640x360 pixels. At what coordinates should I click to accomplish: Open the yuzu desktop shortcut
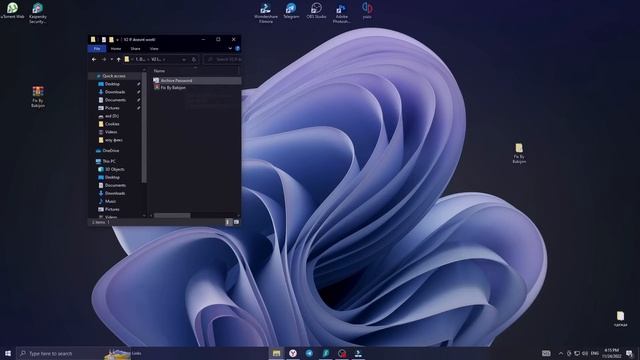coord(367,11)
